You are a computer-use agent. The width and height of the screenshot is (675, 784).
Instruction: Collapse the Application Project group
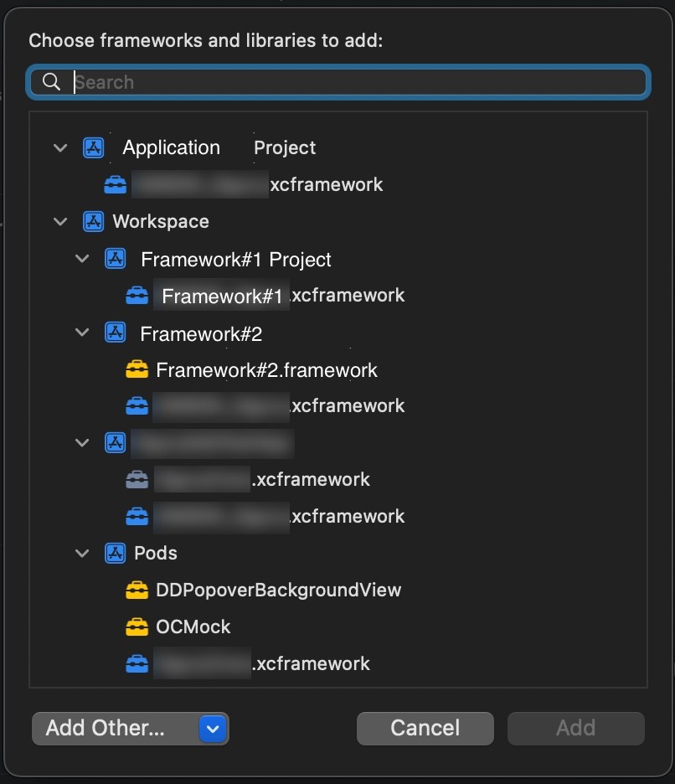click(59, 148)
